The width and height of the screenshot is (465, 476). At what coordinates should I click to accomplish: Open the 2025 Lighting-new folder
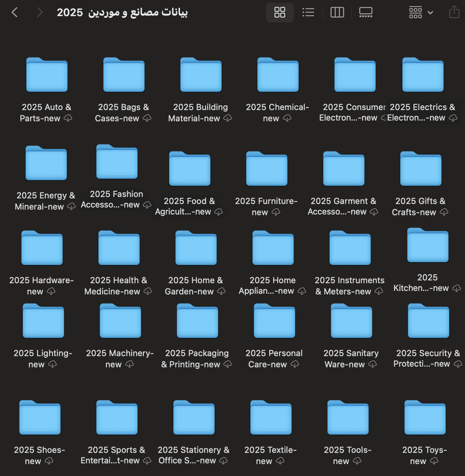[x=43, y=321]
